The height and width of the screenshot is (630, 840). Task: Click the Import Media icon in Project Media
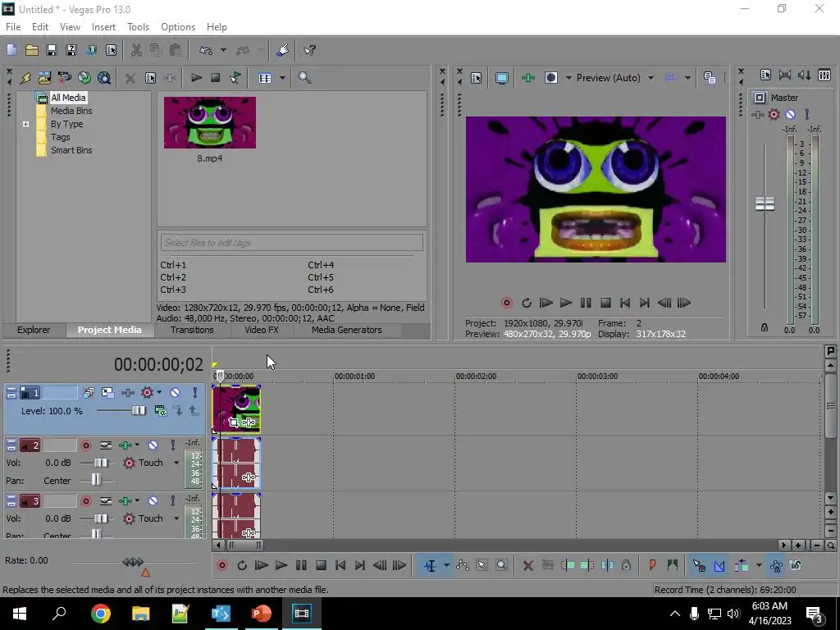(44, 78)
